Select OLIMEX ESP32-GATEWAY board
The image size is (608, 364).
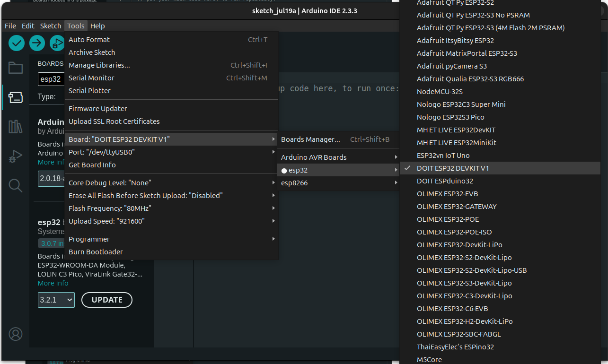click(500, 207)
